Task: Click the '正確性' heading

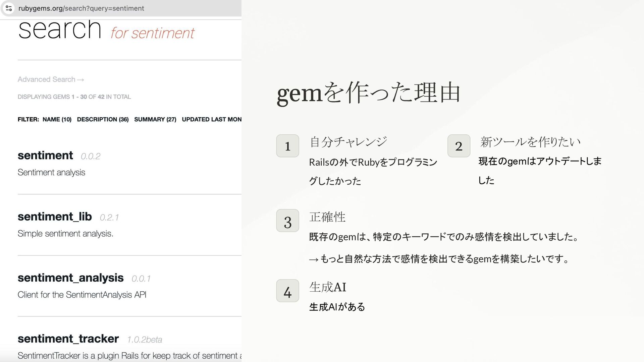Action: pyautogui.click(x=327, y=217)
